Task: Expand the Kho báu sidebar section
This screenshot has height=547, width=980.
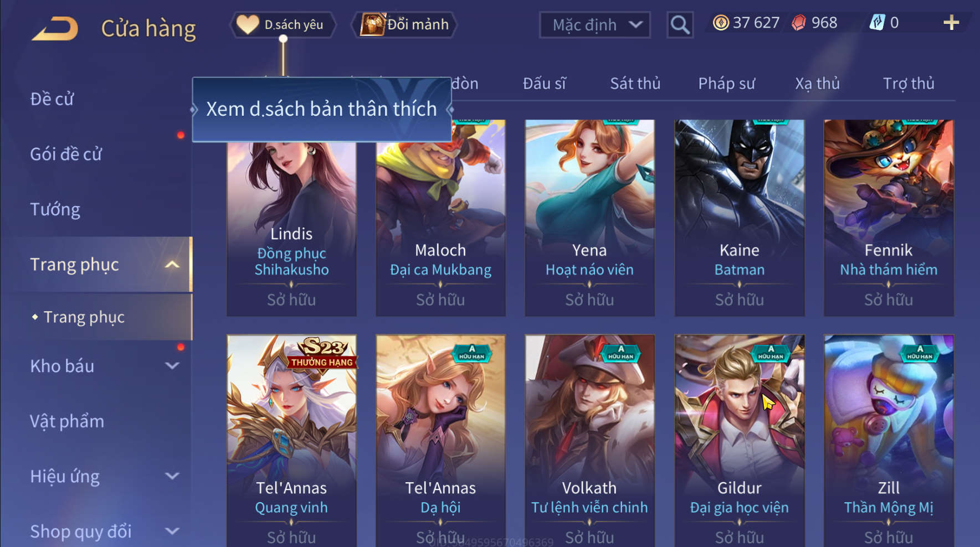Action: pos(172,366)
